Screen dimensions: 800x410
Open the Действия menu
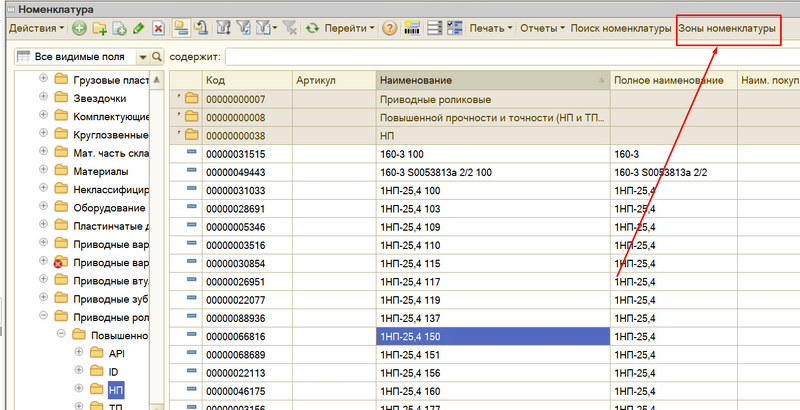36,29
